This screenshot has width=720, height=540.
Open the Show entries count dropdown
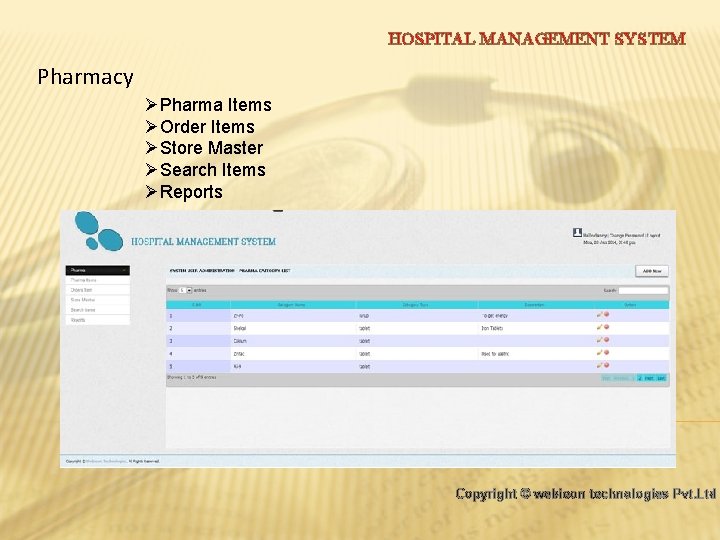(x=186, y=290)
